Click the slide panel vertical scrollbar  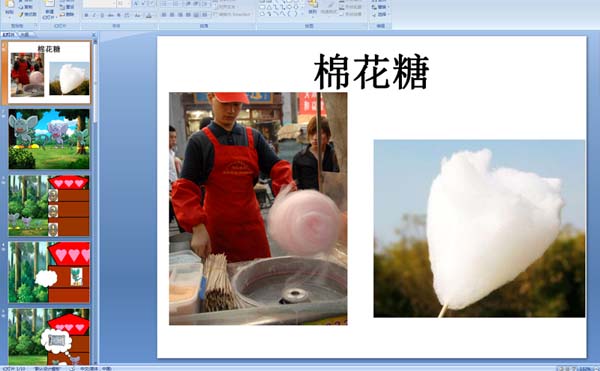(x=95, y=199)
